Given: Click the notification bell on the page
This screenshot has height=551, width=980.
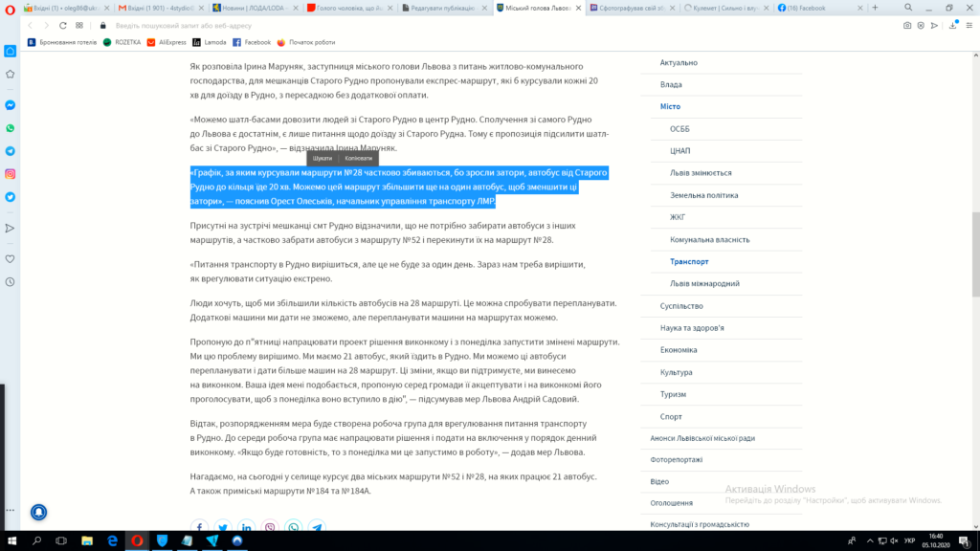Looking at the screenshot, I should (39, 513).
